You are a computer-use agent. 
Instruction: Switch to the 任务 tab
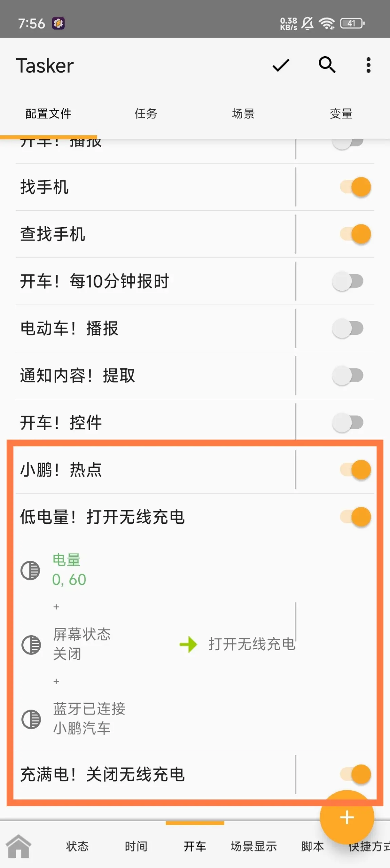coord(146,114)
